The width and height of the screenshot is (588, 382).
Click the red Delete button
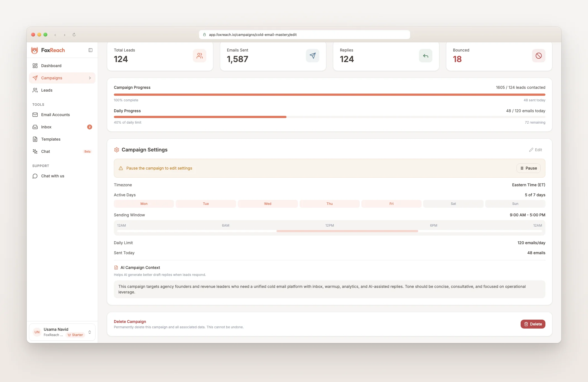[533, 324]
